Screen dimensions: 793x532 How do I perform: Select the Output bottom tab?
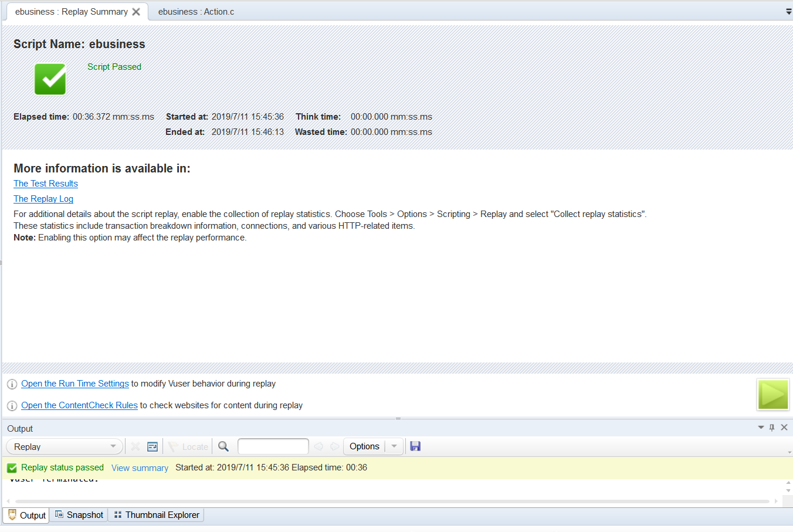pos(26,515)
